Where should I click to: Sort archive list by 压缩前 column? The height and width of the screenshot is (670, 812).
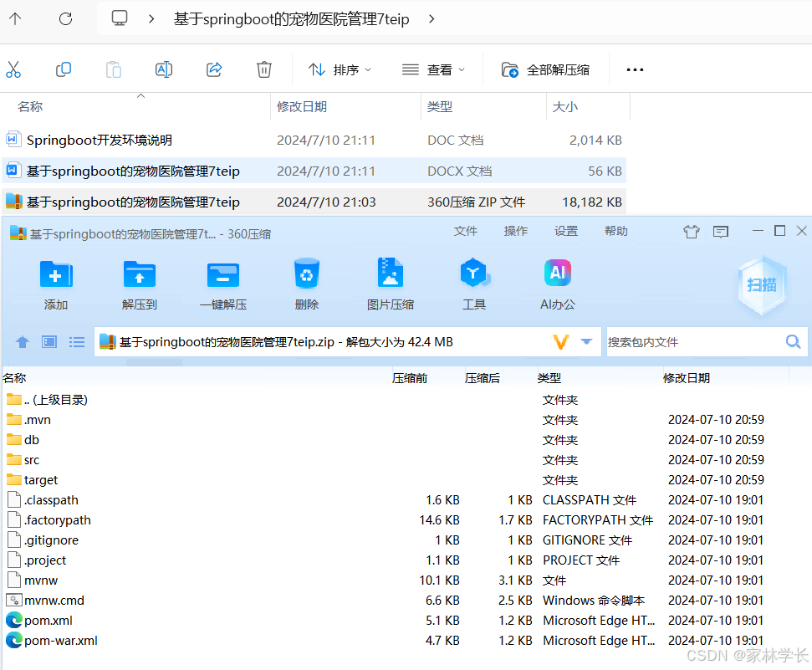(x=410, y=378)
